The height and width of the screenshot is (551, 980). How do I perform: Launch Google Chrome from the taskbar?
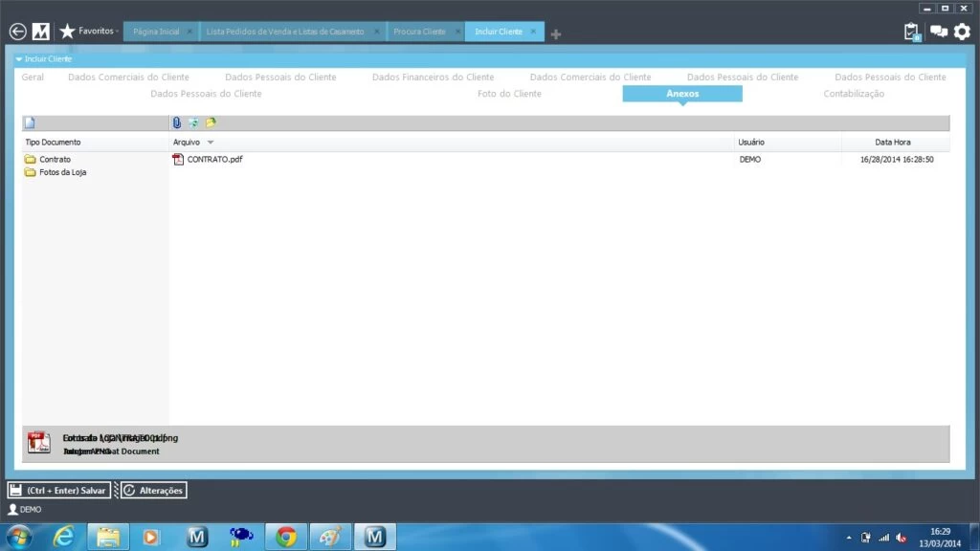pyautogui.click(x=285, y=537)
